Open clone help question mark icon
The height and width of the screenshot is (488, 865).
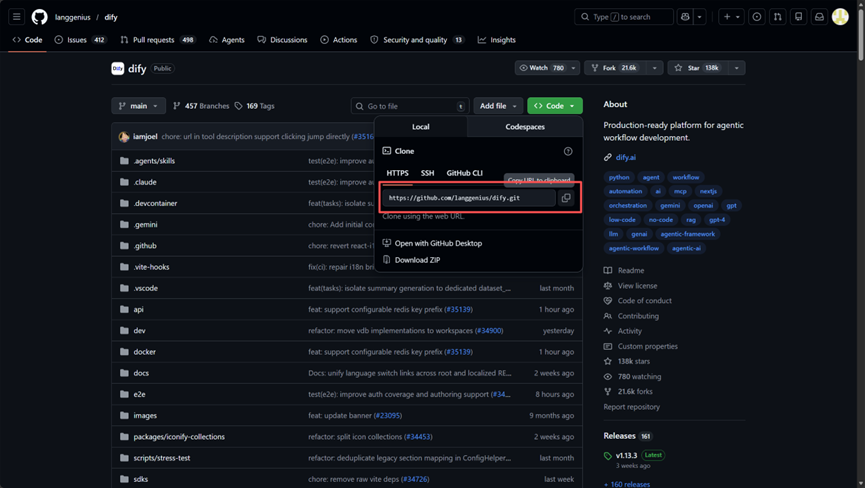[x=568, y=151]
